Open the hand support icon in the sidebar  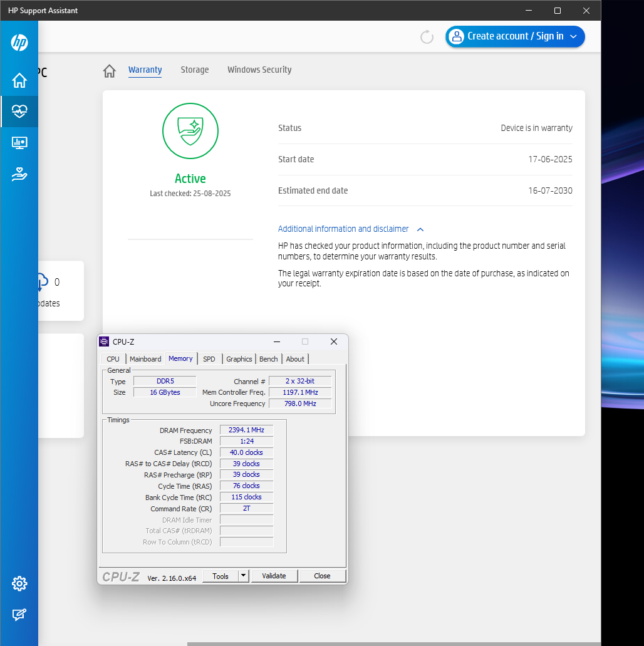click(19, 174)
